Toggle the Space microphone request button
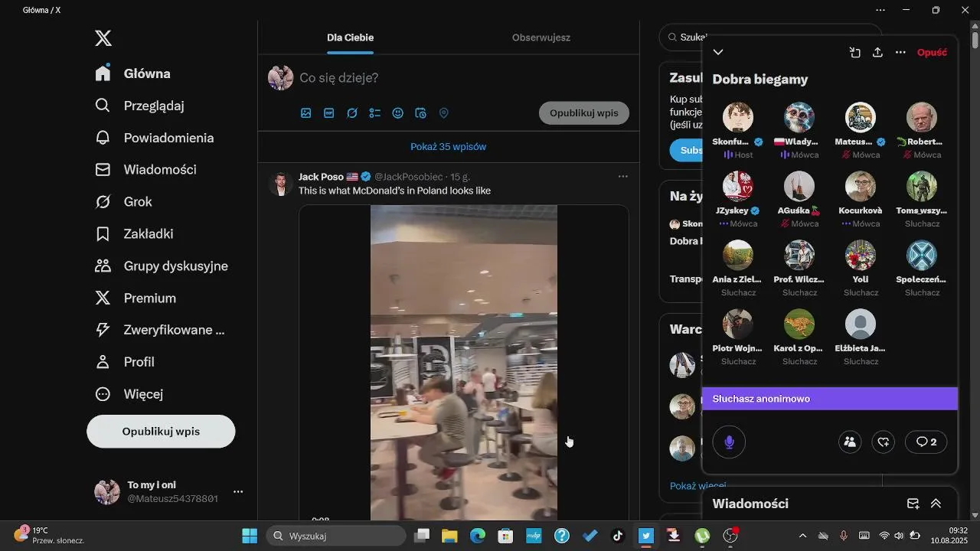 729,442
